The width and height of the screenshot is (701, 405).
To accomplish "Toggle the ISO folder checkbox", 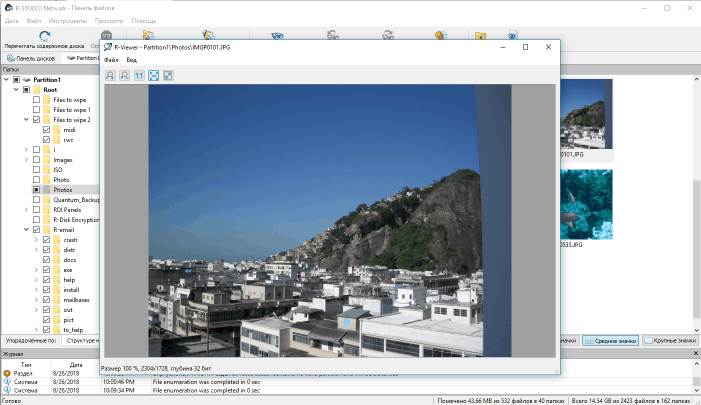I will point(36,169).
